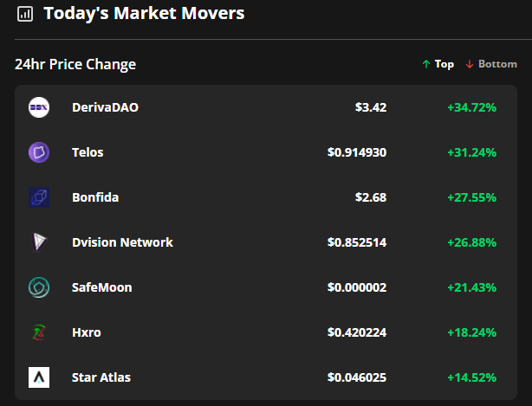Click the Star Atlas logo icon
532x406 pixels.
[x=39, y=377]
